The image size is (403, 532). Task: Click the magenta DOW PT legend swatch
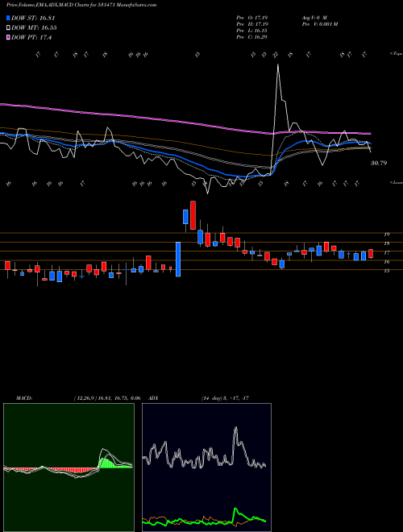coord(9,37)
